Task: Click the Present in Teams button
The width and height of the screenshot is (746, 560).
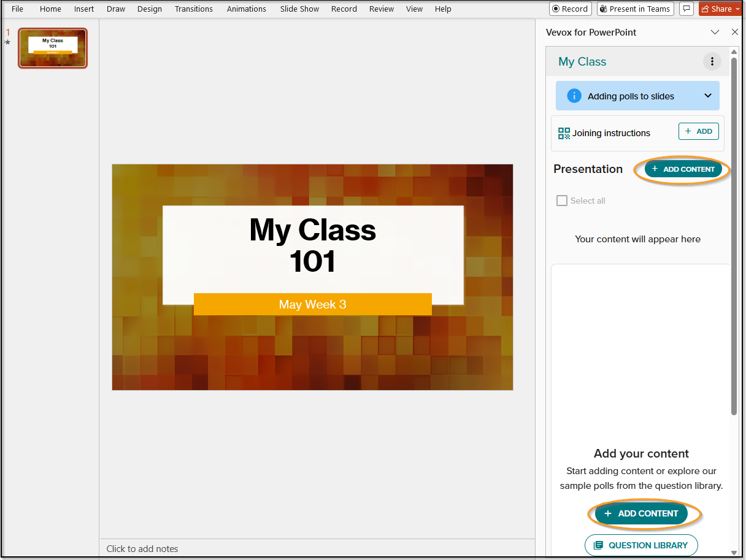Action: tap(635, 9)
